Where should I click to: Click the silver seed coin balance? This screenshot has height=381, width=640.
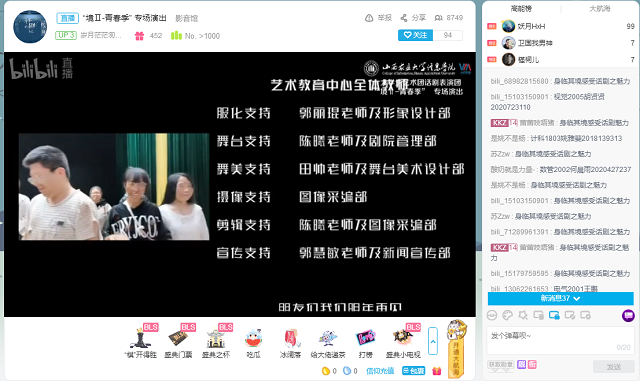tap(350, 371)
